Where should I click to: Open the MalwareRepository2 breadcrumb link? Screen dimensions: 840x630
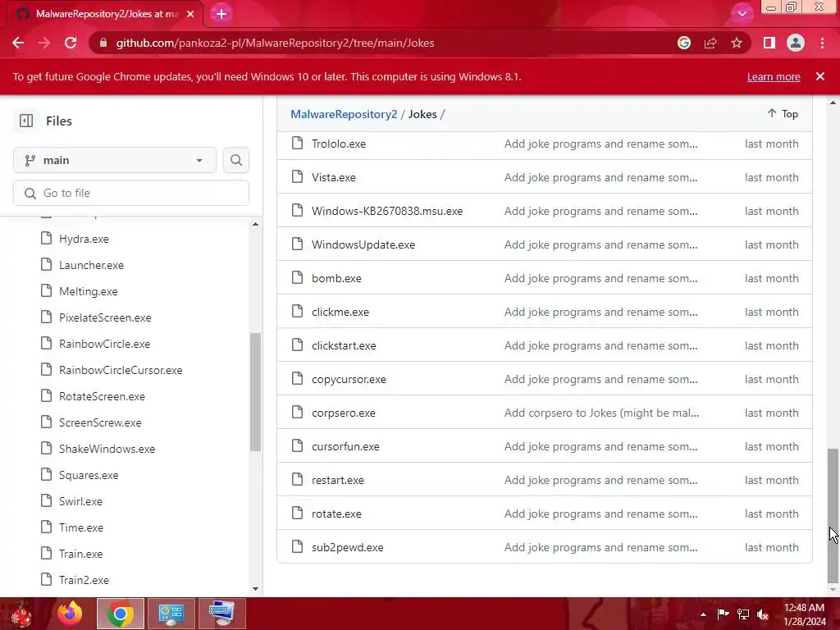(344, 114)
